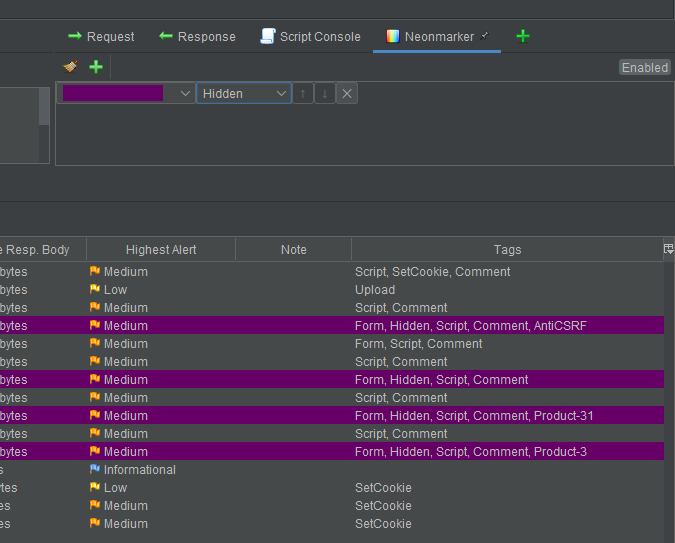Open the Script Console tab

coord(310,36)
